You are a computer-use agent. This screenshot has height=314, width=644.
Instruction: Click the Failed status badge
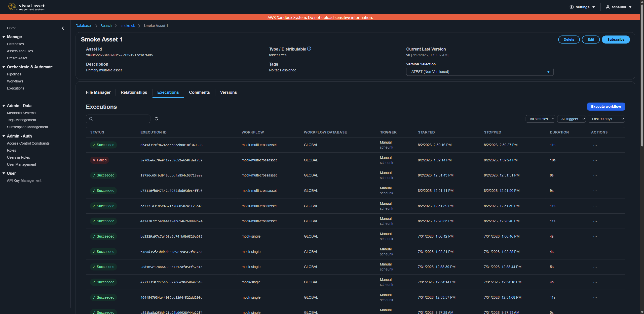(99, 160)
